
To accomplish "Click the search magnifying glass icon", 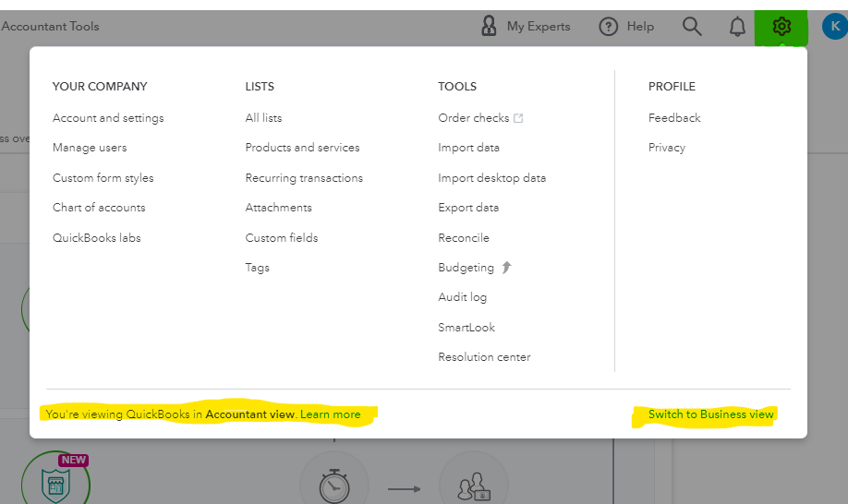I will coord(692,27).
